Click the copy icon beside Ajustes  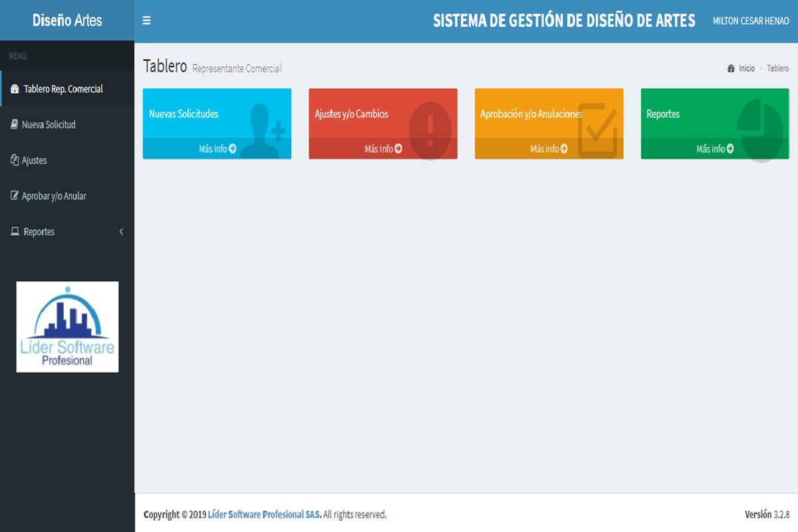pyautogui.click(x=15, y=160)
